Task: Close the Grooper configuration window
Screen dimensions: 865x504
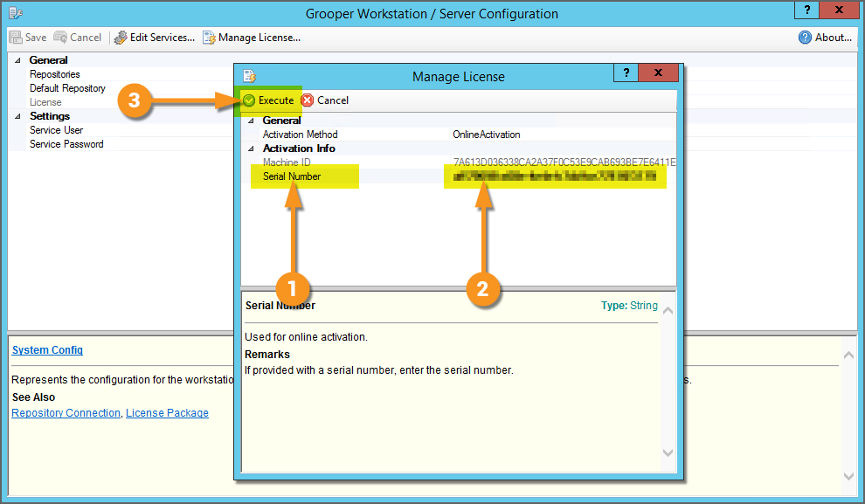Action: tap(839, 10)
